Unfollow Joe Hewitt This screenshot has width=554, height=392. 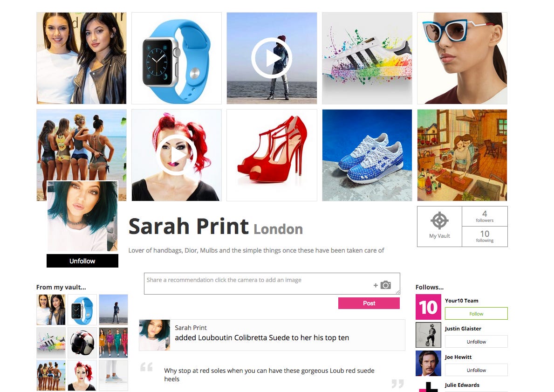click(x=476, y=370)
